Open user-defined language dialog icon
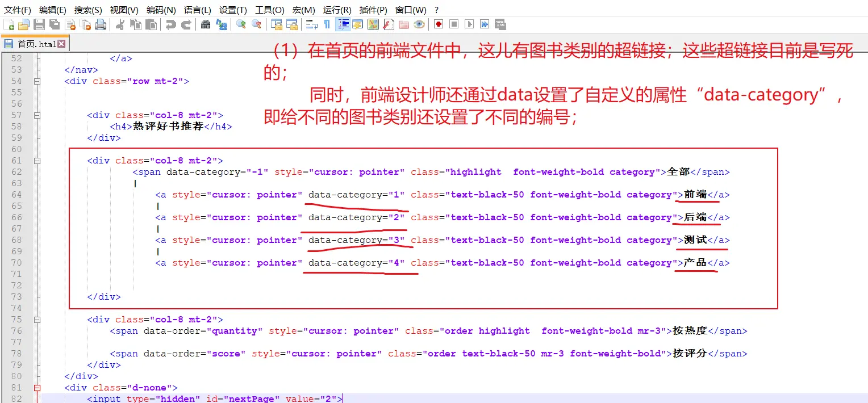Screen dimensions: 868x403 358,24
